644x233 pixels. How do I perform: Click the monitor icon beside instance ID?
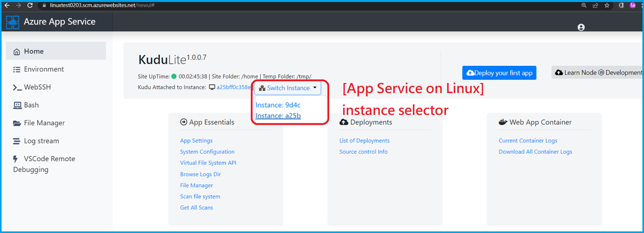[212, 87]
